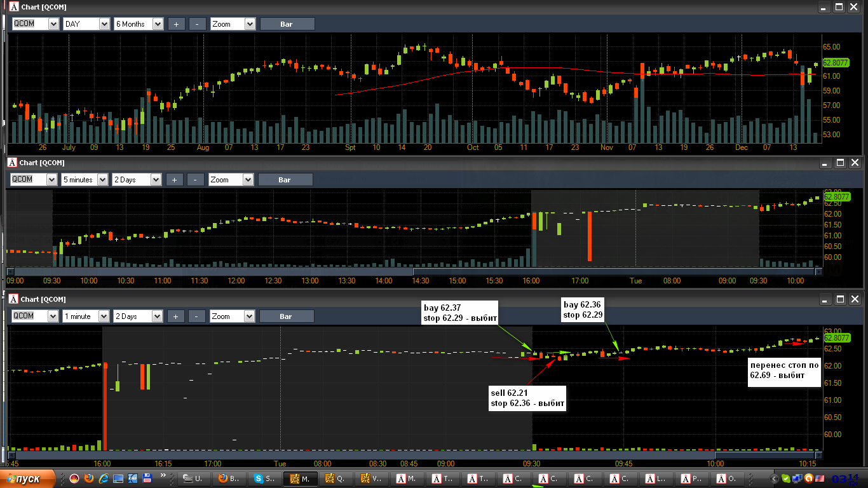Click the minus button in the 5 minutes chart
This screenshot has width=868, height=488.
pos(195,180)
